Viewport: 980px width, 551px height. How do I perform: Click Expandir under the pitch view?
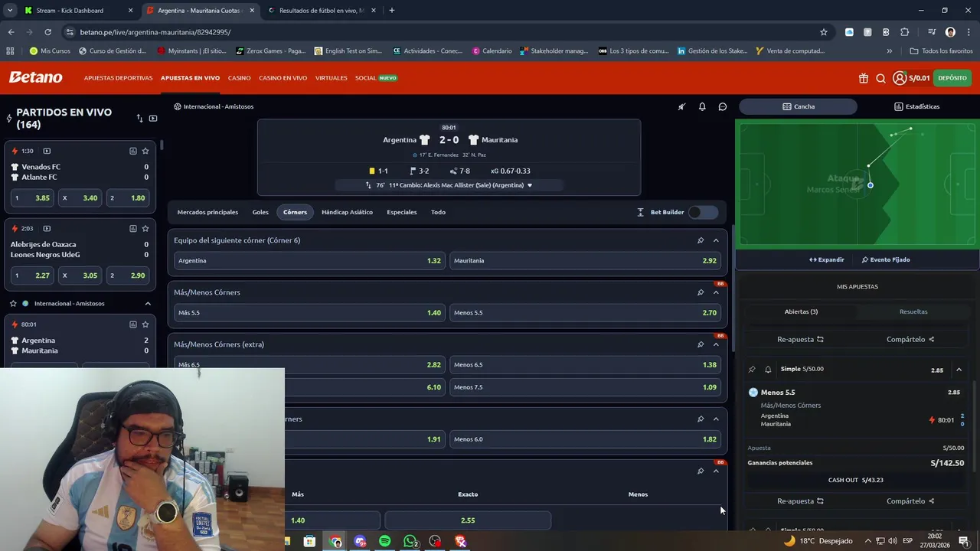tap(827, 259)
